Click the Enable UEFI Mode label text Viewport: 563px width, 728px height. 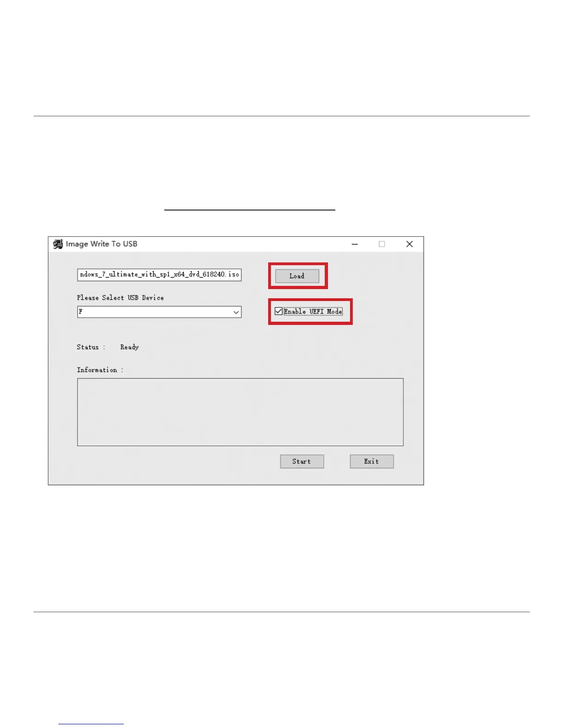coord(313,311)
